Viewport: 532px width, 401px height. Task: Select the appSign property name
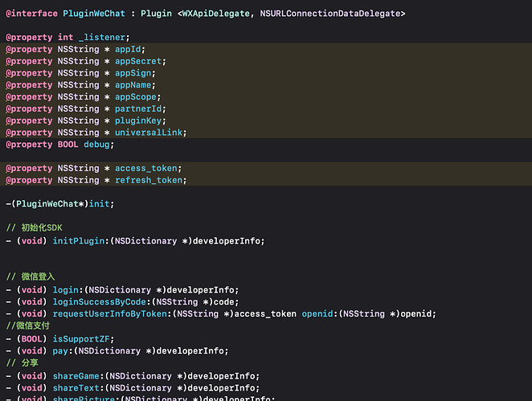point(134,73)
